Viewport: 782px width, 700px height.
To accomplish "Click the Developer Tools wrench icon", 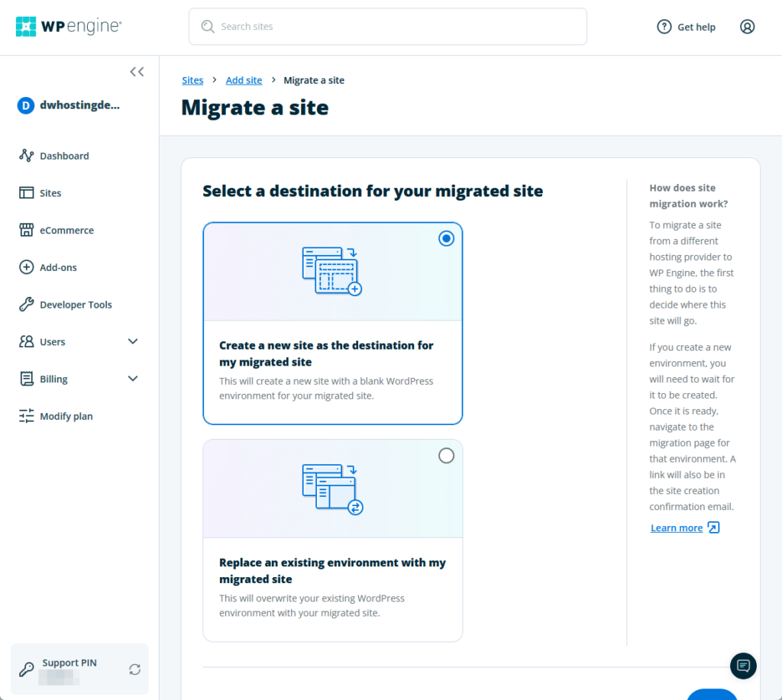I will point(27,304).
